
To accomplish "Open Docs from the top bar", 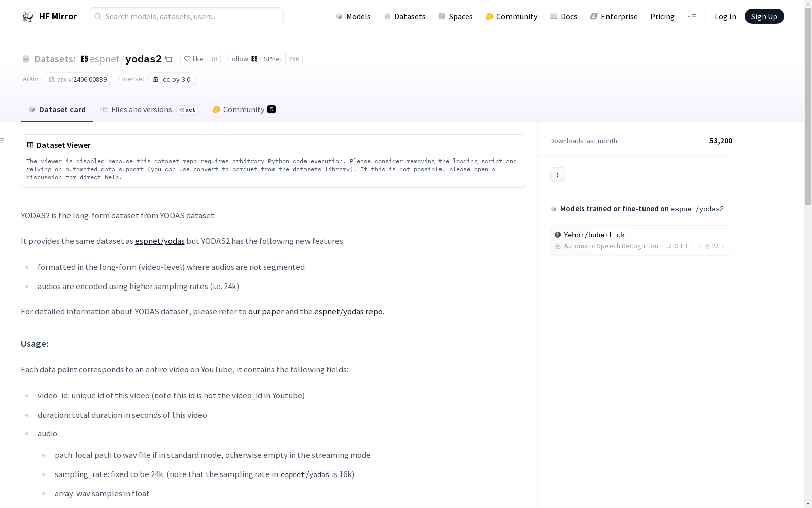I will [x=564, y=16].
